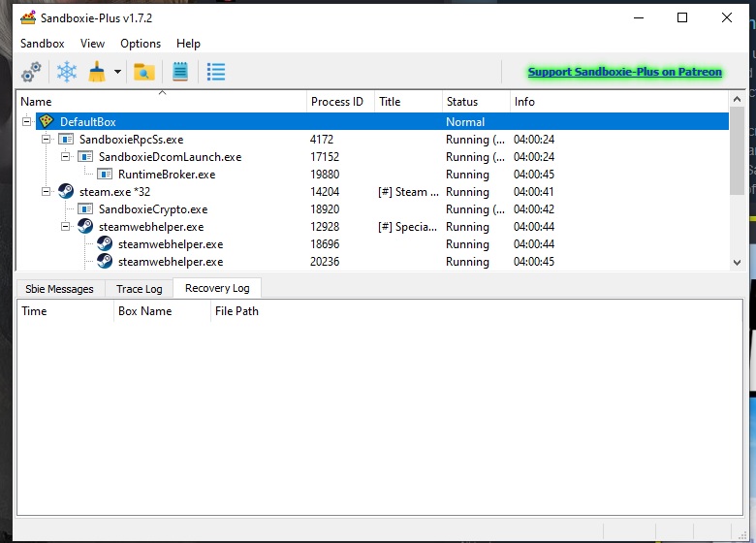This screenshot has width=756, height=543.
Task: Collapse the SandboxieRpcSs.exe tree node
Action: [47, 140]
